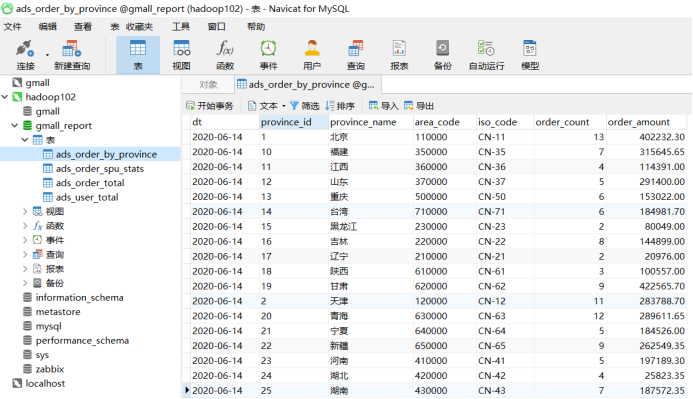
Task: Select the 表 table toolbar button
Action: [x=138, y=55]
